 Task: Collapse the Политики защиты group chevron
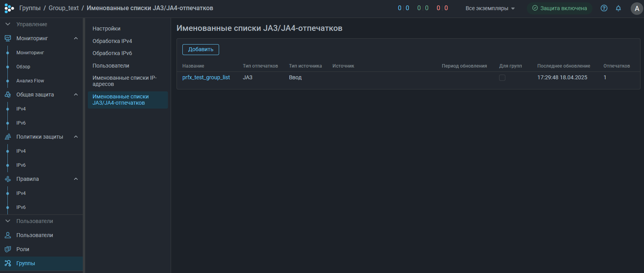click(76, 137)
